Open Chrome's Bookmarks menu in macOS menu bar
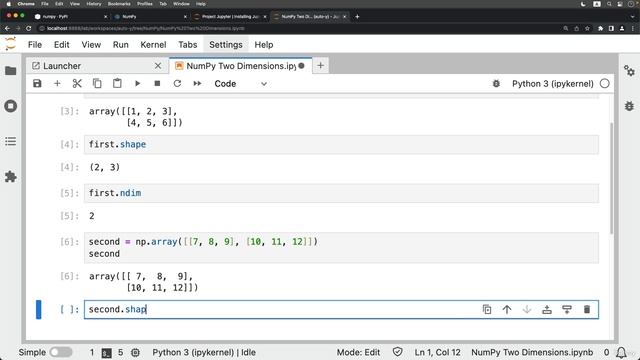Image resolution: width=640 pixels, height=360 pixels. 119,4
